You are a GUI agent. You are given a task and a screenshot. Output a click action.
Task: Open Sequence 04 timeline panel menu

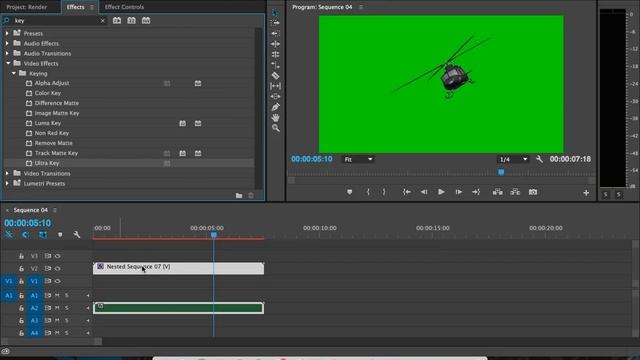(x=55, y=210)
